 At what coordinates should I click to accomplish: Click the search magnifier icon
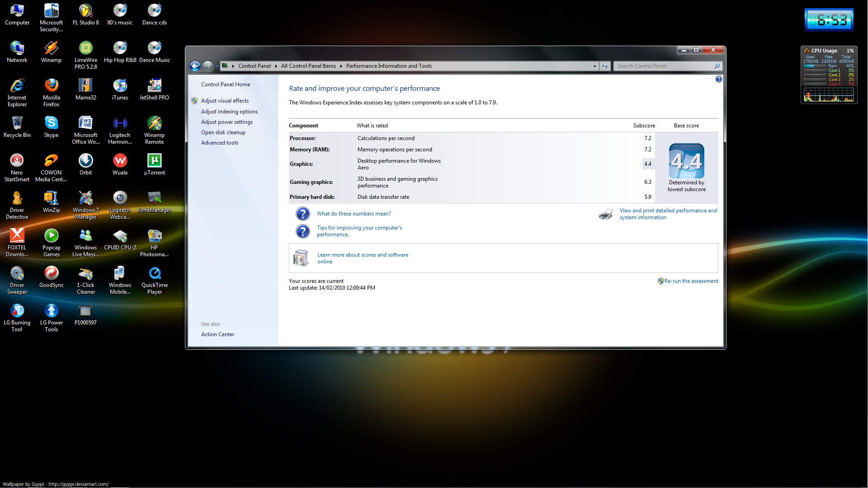point(717,66)
